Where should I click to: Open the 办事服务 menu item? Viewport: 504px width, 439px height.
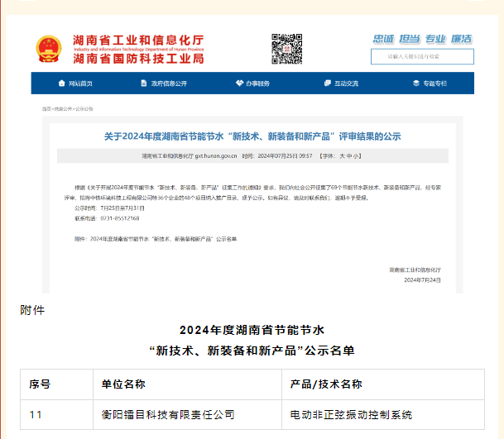257,84
